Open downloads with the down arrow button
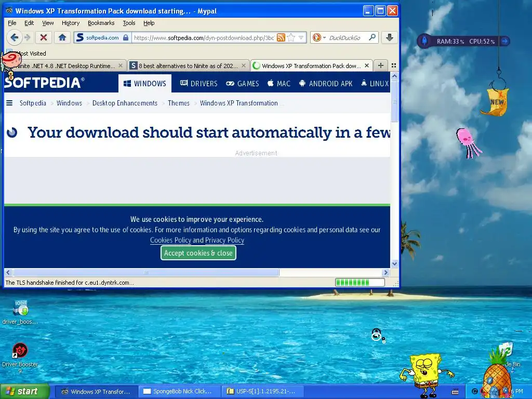Image resolution: width=532 pixels, height=399 pixels. coord(390,37)
